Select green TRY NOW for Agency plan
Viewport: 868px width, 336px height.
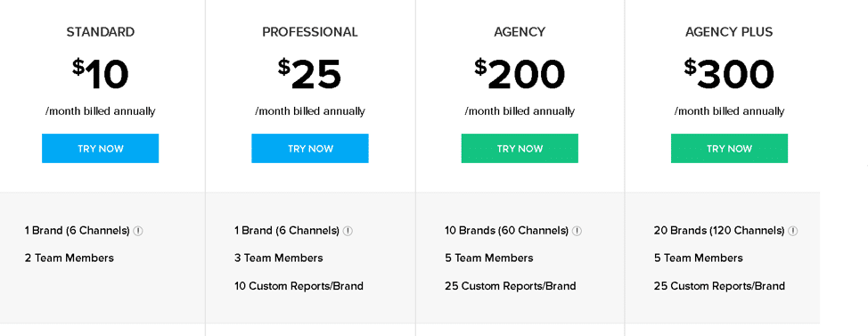520,148
